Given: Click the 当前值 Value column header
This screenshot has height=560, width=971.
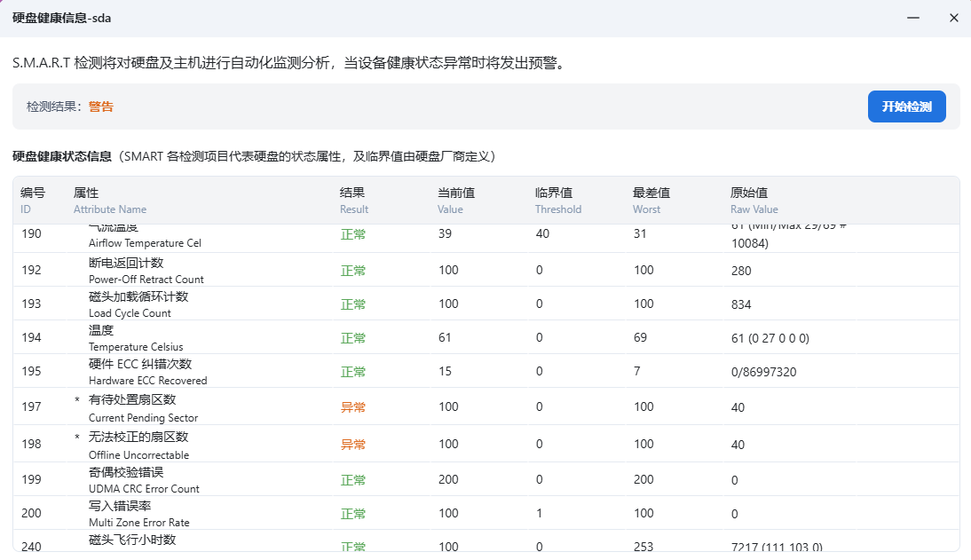Looking at the screenshot, I should [455, 201].
